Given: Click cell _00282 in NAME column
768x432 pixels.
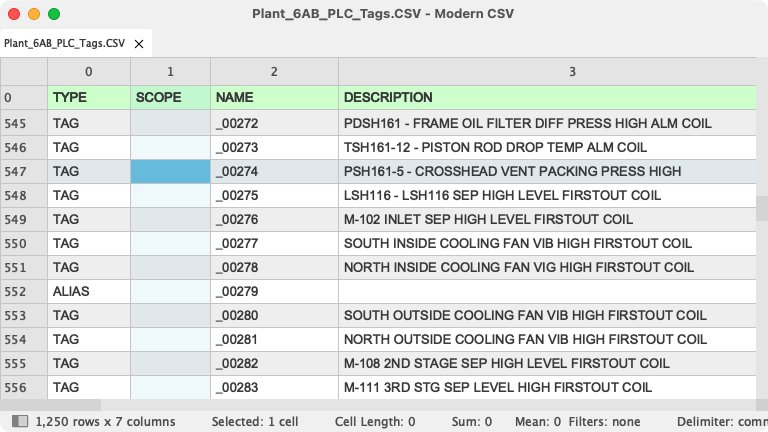Looking at the screenshot, I should pyautogui.click(x=274, y=363).
